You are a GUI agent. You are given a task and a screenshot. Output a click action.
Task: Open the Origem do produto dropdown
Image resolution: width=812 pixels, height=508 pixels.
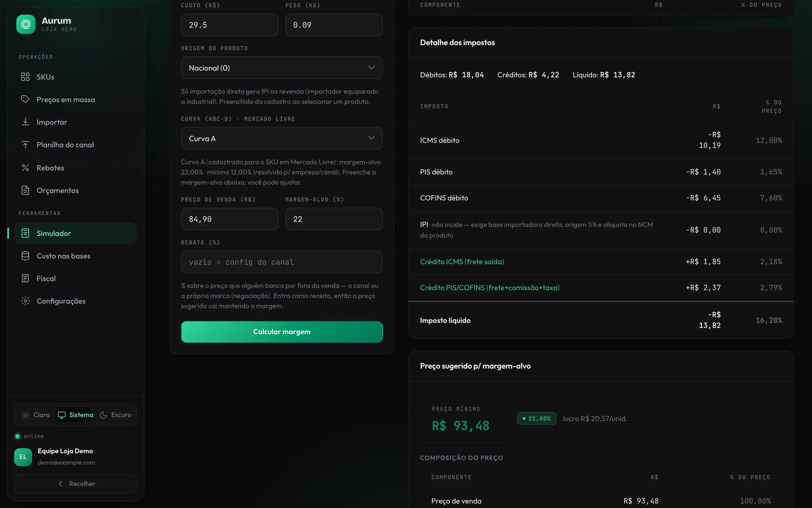(x=282, y=68)
